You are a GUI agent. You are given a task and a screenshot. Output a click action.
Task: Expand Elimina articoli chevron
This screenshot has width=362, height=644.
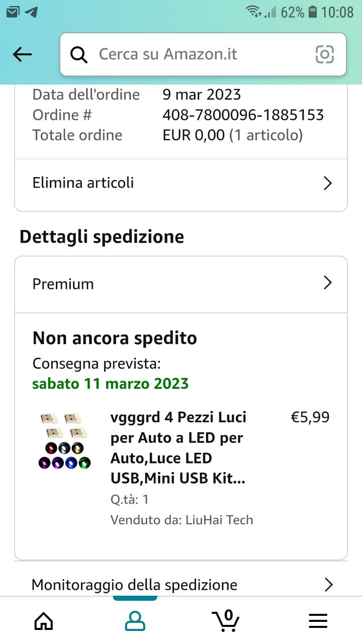(328, 183)
